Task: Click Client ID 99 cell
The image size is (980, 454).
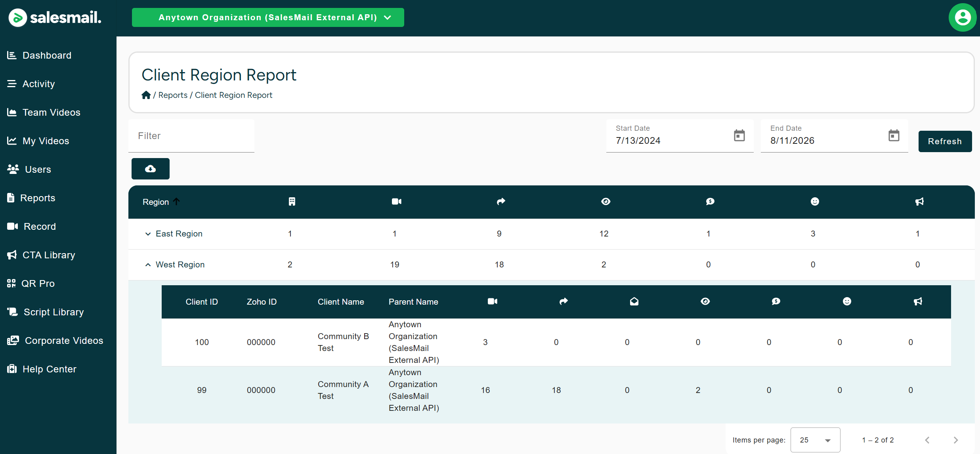Action: click(202, 390)
